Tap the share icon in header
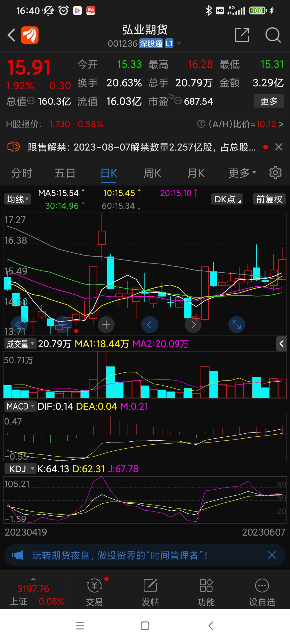The width and height of the screenshot is (290, 644). tap(242, 35)
